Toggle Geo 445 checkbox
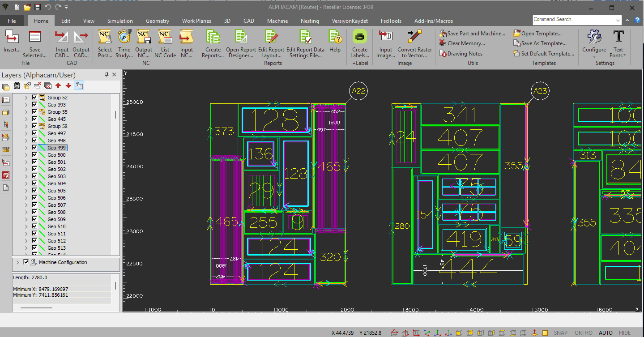Screen dimensions: 644x337 (x=34, y=119)
